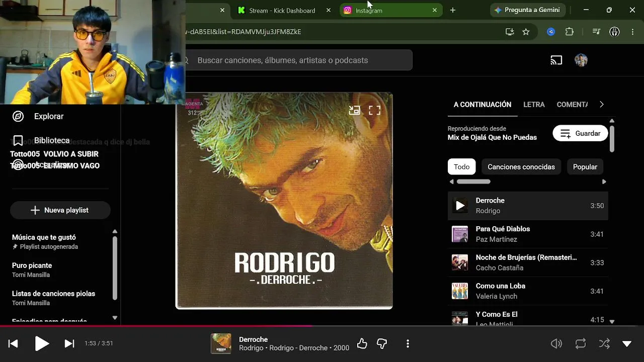Play Para Qué Diablos from queue
The width and height of the screenshot is (644, 362).
[x=528, y=234]
